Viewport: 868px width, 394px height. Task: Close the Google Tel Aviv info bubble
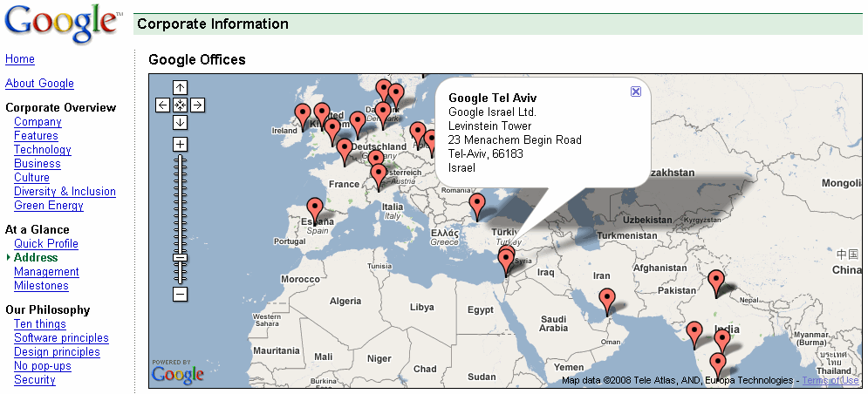[636, 92]
